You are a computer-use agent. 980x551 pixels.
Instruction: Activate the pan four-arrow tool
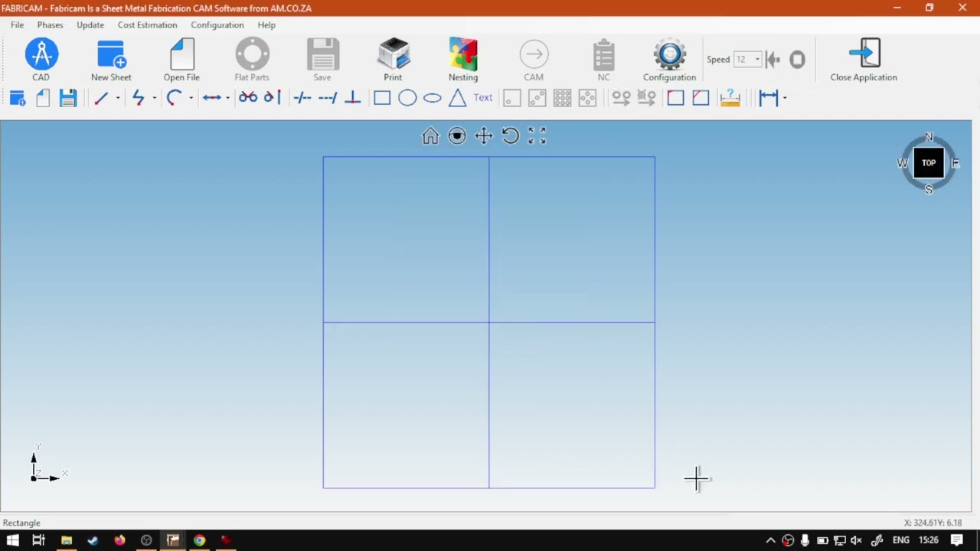point(484,136)
